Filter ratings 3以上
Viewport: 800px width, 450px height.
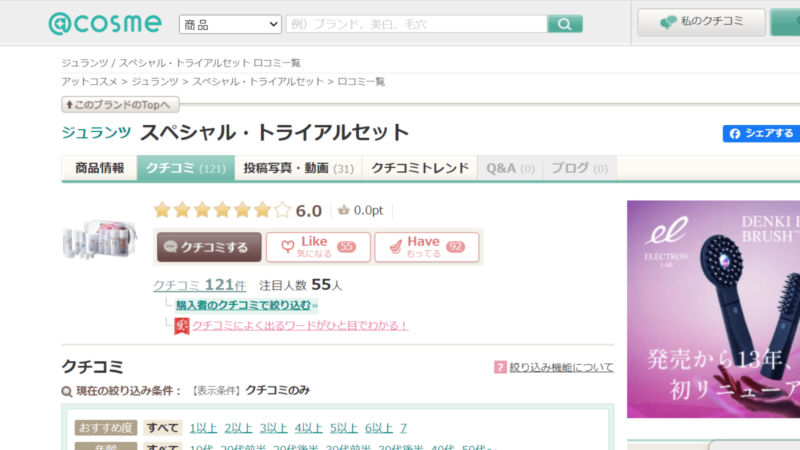(x=273, y=428)
